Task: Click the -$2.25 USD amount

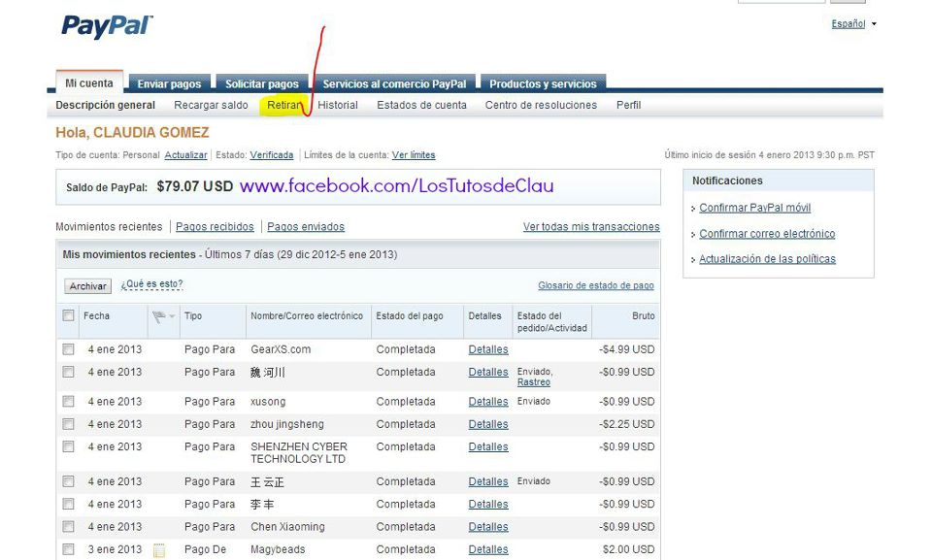Action: 626,424
